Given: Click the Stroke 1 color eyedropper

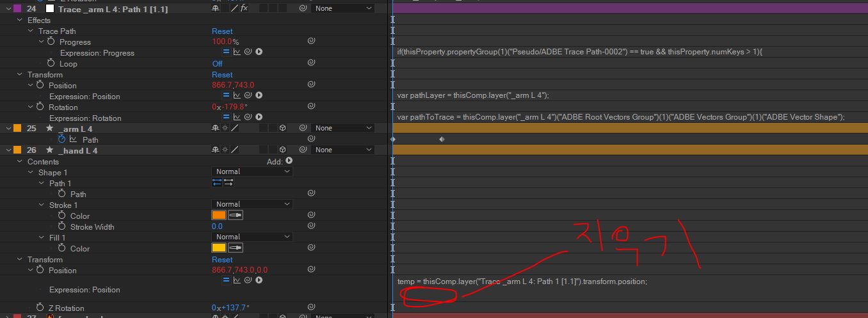Looking at the screenshot, I should coord(236,216).
